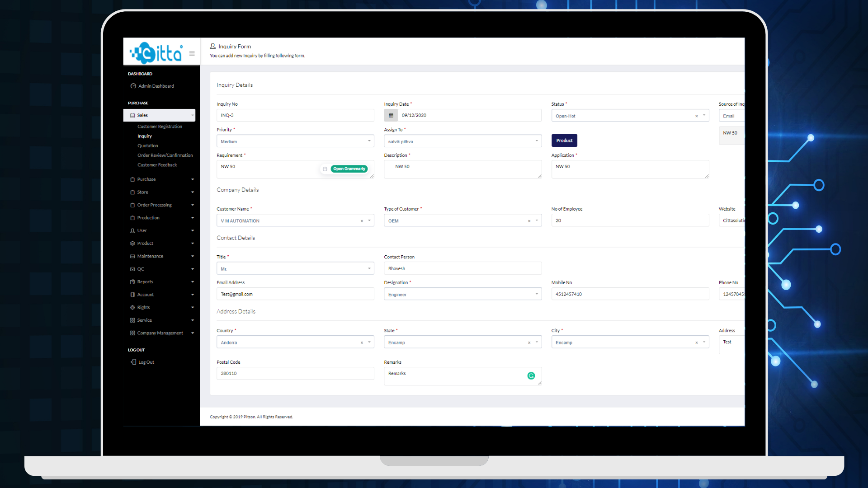The width and height of the screenshot is (868, 488).
Task: Click the Company Management grid icon
Action: (x=132, y=333)
